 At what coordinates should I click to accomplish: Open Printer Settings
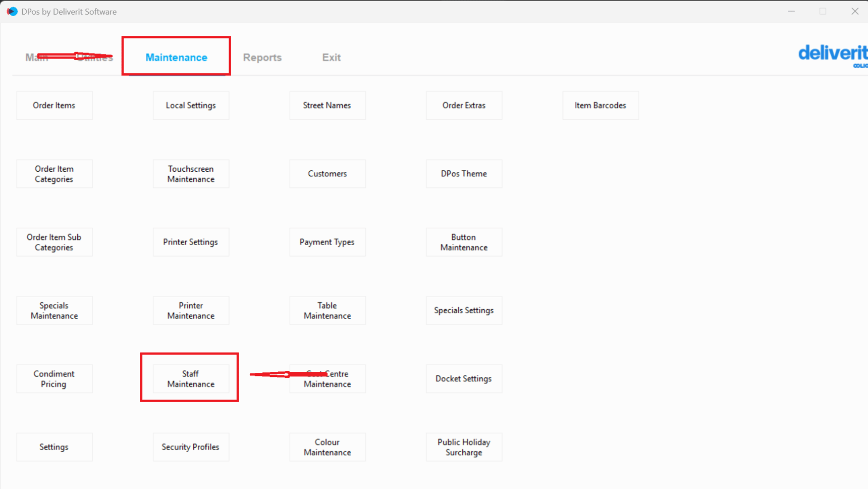(191, 242)
